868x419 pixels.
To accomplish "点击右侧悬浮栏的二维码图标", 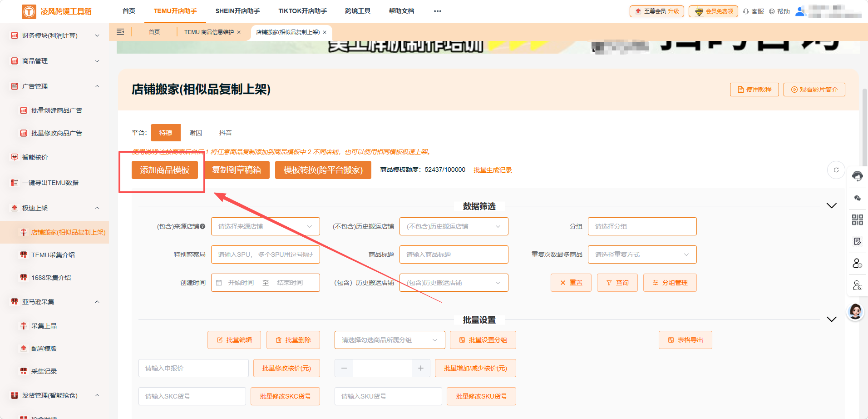I will [x=857, y=219].
